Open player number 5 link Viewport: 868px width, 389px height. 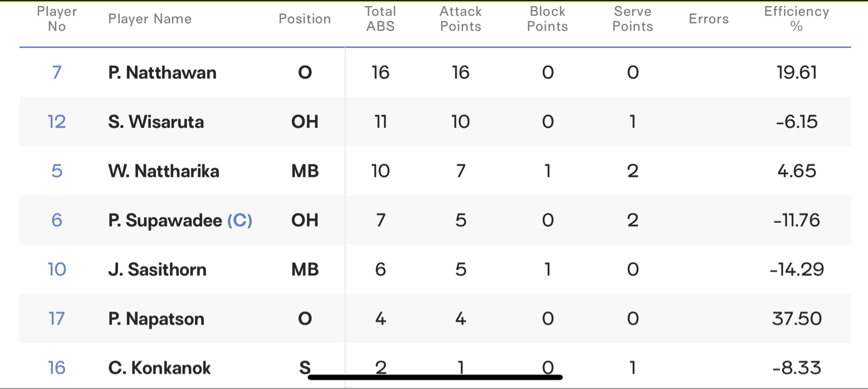[x=57, y=171]
